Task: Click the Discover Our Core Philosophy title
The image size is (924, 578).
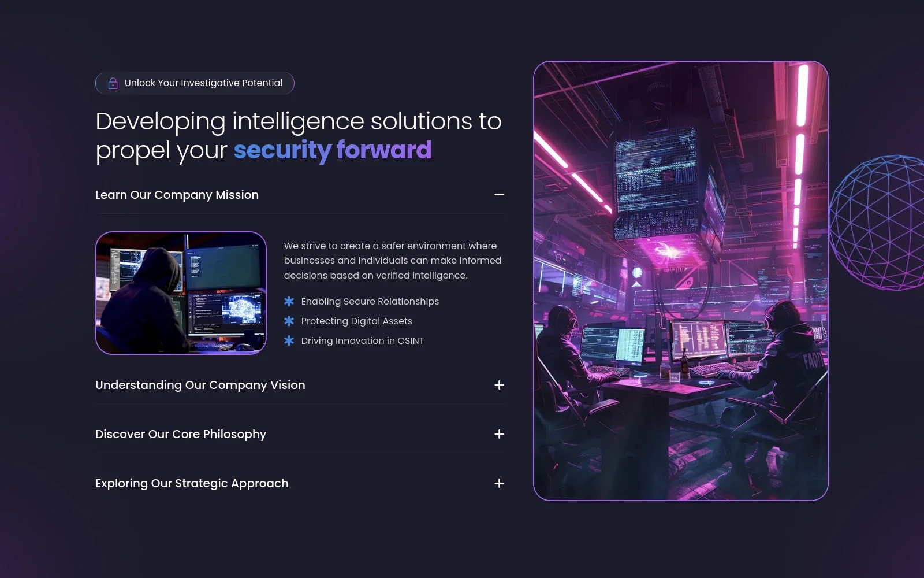Action: coord(180,434)
